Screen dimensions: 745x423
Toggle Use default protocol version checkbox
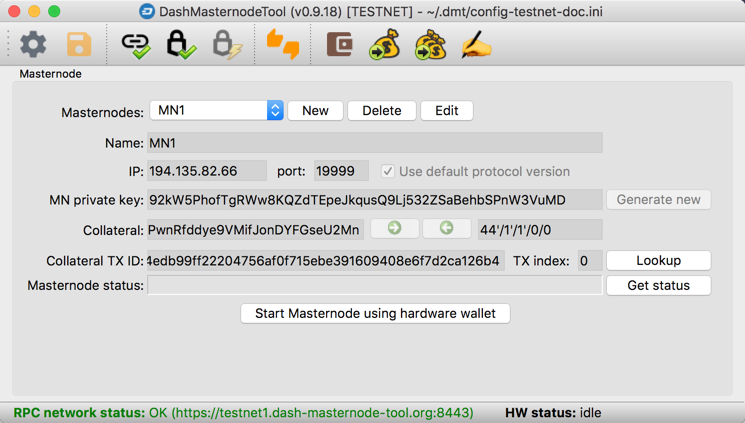[388, 171]
